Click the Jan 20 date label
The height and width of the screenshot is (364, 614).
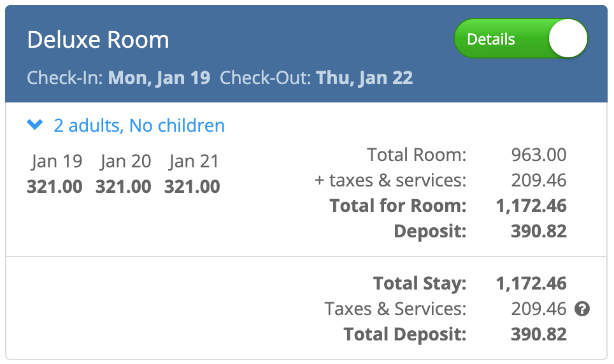pos(125,162)
